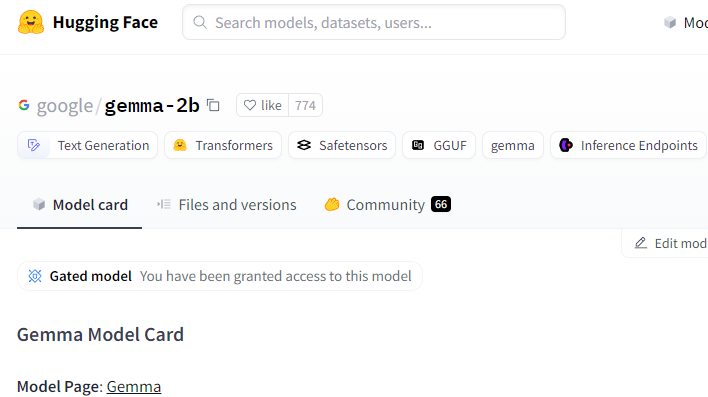Open Hugging Face home text link
The image size is (708, 397).
tap(105, 22)
